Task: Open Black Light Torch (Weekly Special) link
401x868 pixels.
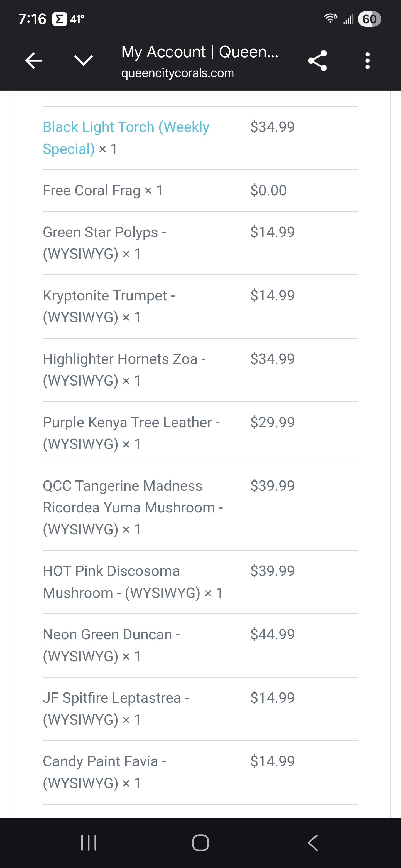Action: point(126,138)
